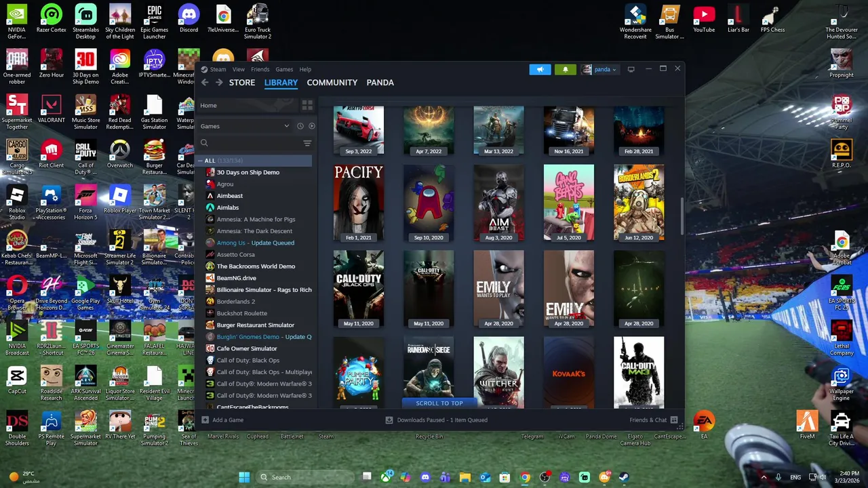Open Steam announcements megaphone button
The height and width of the screenshot is (488, 868).
540,69
